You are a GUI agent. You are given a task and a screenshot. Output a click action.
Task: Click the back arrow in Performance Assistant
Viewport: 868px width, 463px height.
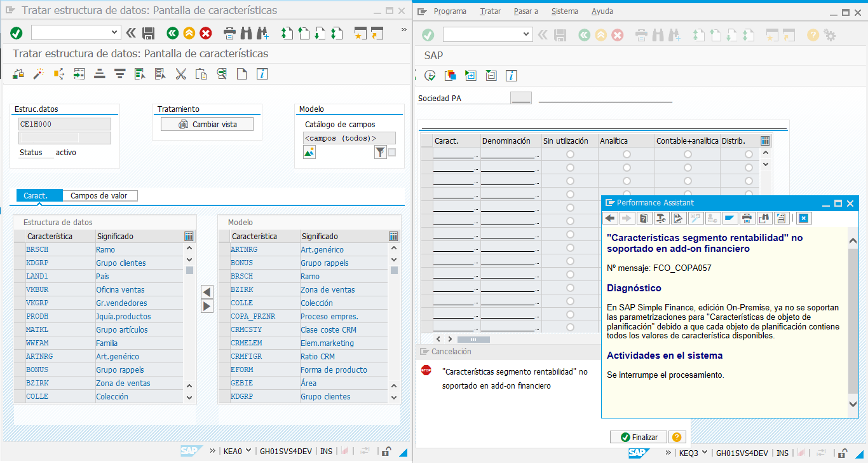tap(611, 218)
